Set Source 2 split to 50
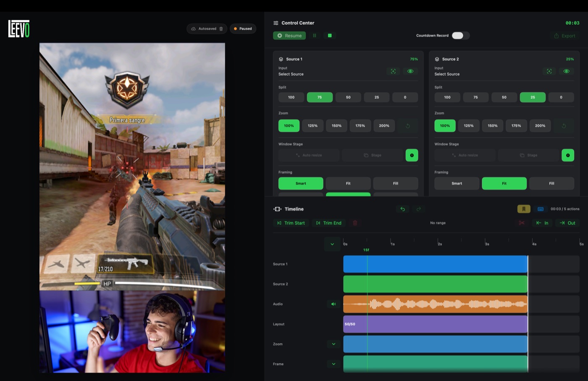 [504, 97]
